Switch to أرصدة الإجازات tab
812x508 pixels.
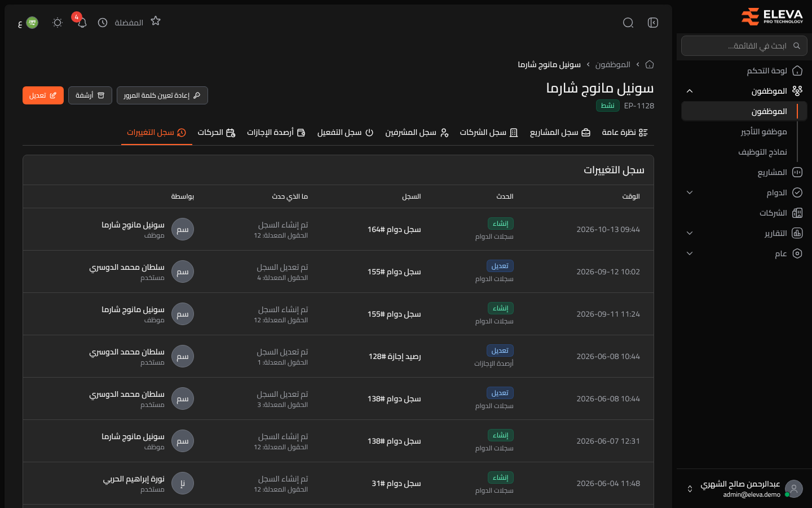pos(276,132)
